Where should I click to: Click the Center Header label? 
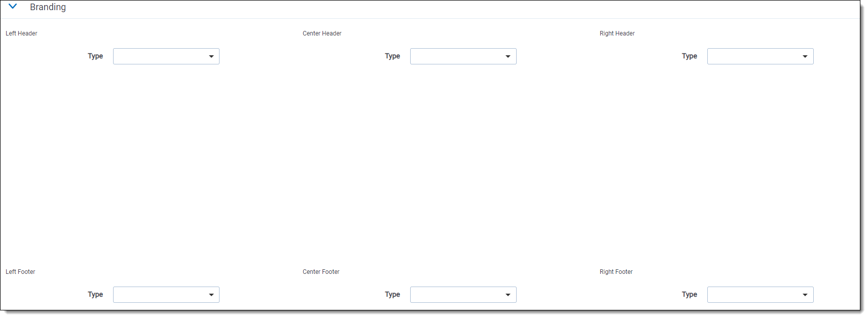pos(322,33)
